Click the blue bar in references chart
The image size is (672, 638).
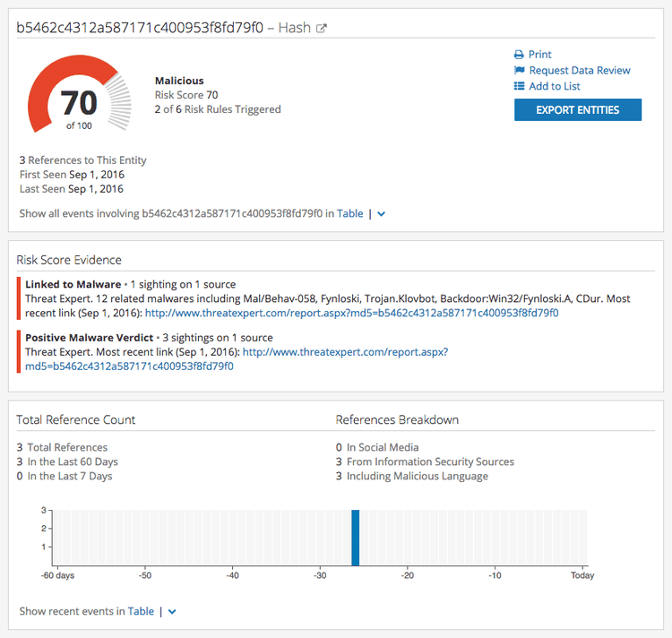click(356, 538)
